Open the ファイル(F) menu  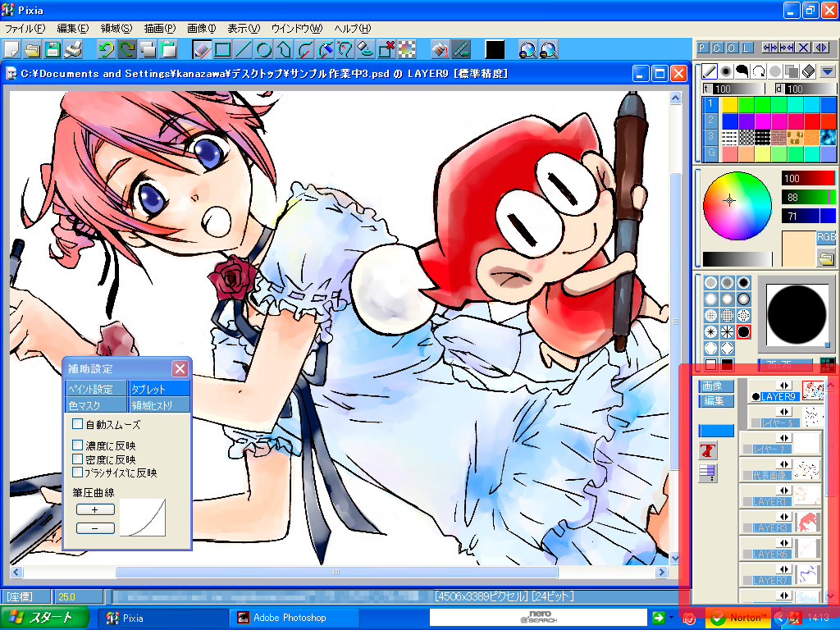(25, 29)
